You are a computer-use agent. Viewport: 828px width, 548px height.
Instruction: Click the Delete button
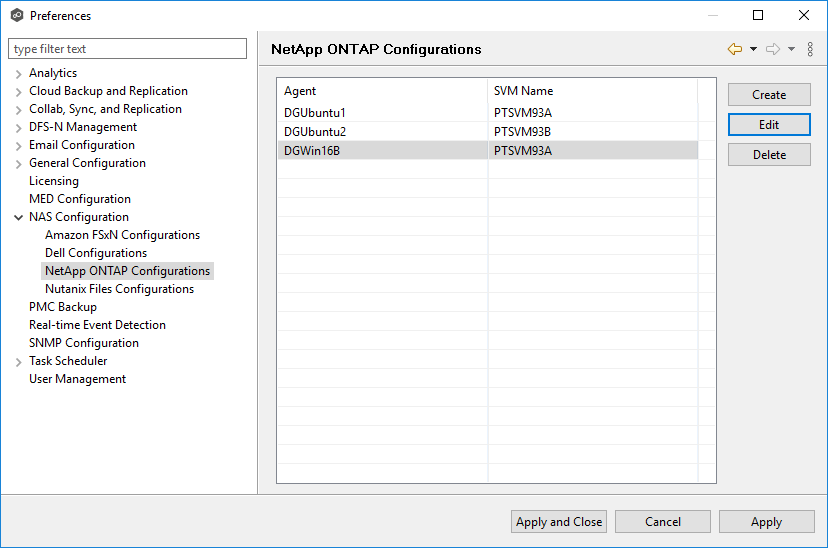[769, 155]
